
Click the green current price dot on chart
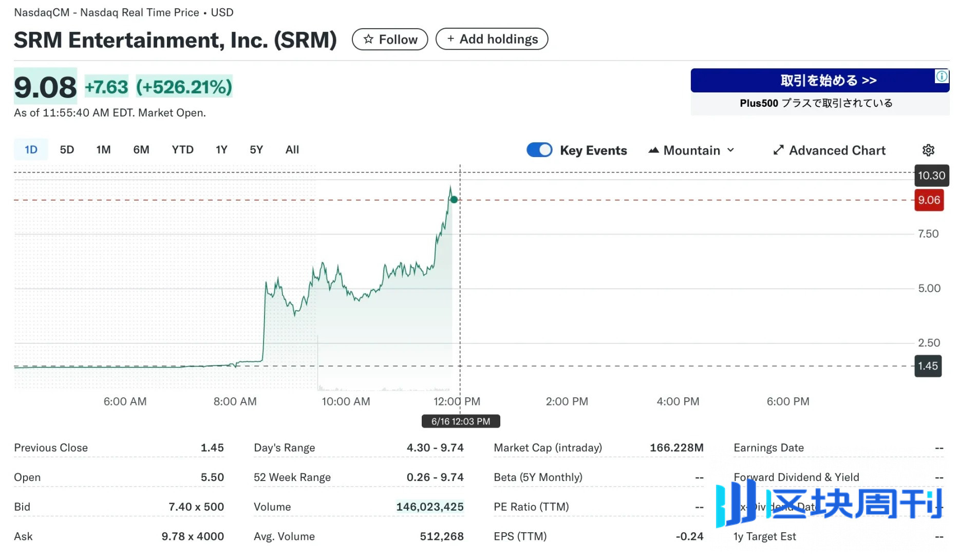click(454, 200)
